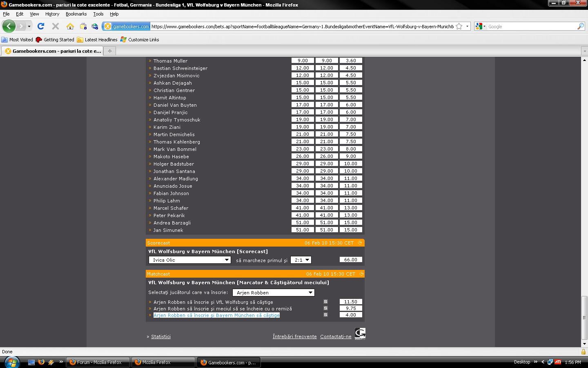Click the Scorecast section clock icon

[360, 243]
